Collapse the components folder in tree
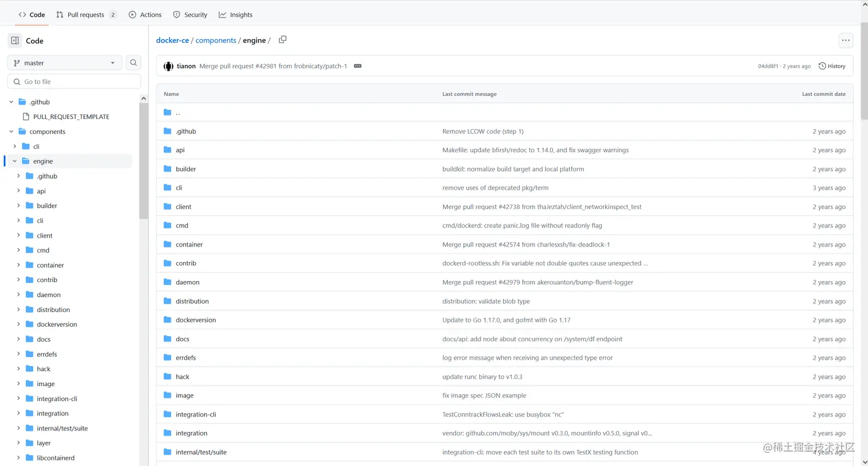868x466 pixels. pos(11,132)
